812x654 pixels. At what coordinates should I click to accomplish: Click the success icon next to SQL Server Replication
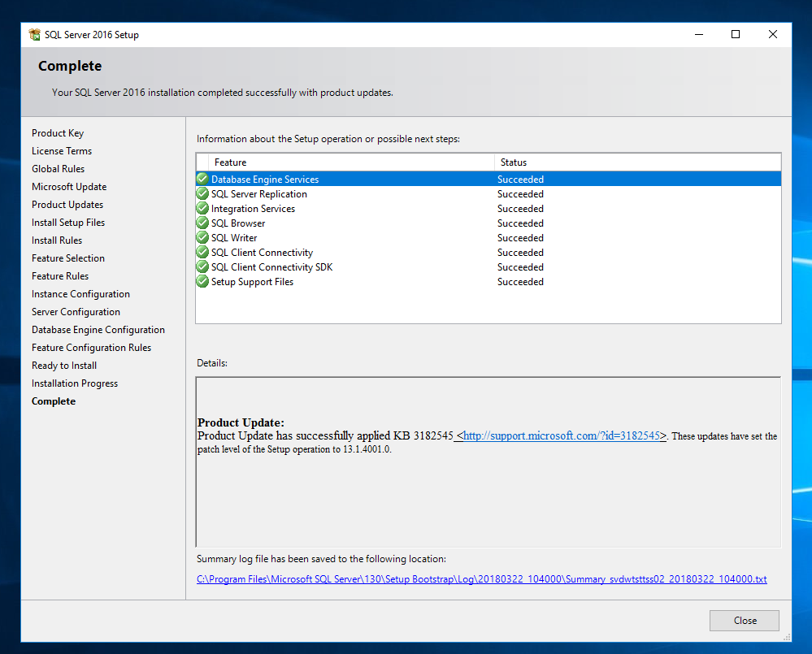202,193
